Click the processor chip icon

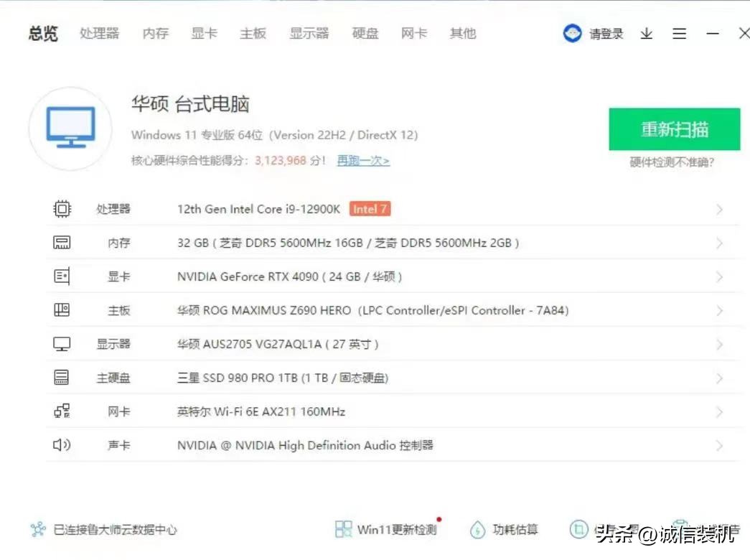click(x=62, y=209)
